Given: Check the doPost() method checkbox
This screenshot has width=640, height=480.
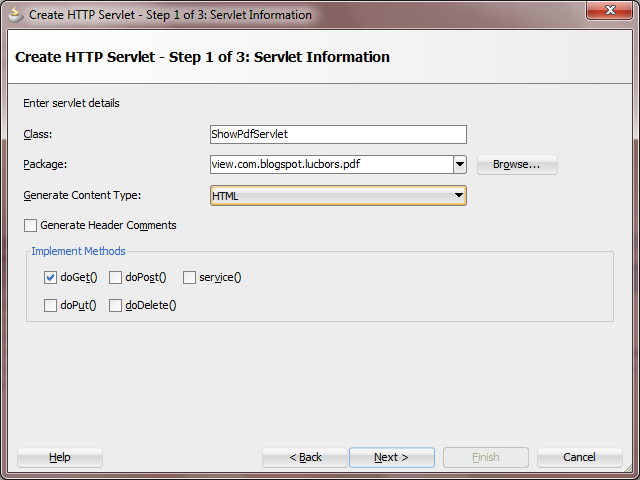Looking at the screenshot, I should [116, 277].
